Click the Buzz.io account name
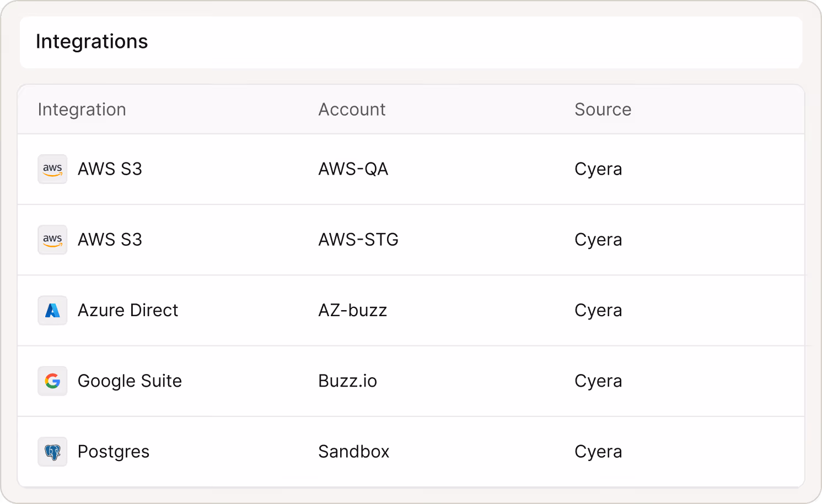The image size is (822, 504). 347,381
